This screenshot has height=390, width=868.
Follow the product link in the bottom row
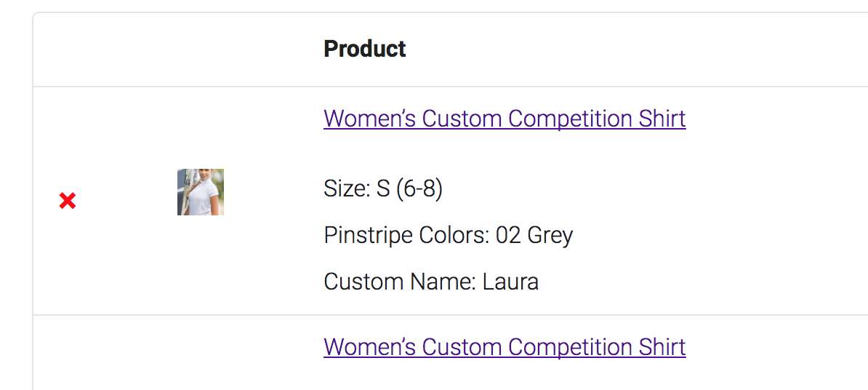tap(505, 347)
